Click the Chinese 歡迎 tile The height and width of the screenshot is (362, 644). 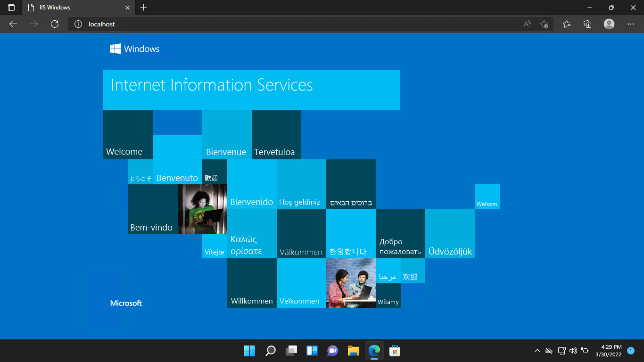215,172
